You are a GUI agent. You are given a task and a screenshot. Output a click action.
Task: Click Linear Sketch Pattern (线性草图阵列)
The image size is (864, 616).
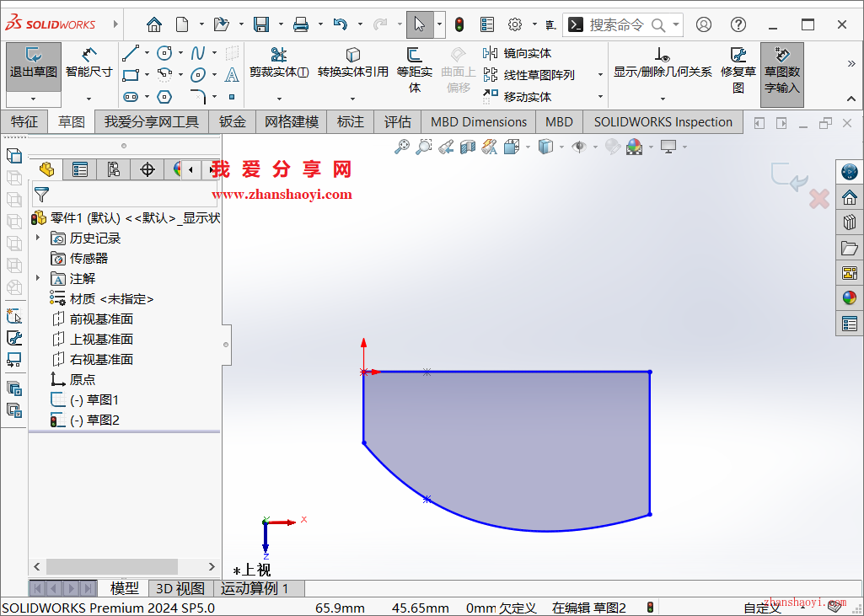coord(529,74)
